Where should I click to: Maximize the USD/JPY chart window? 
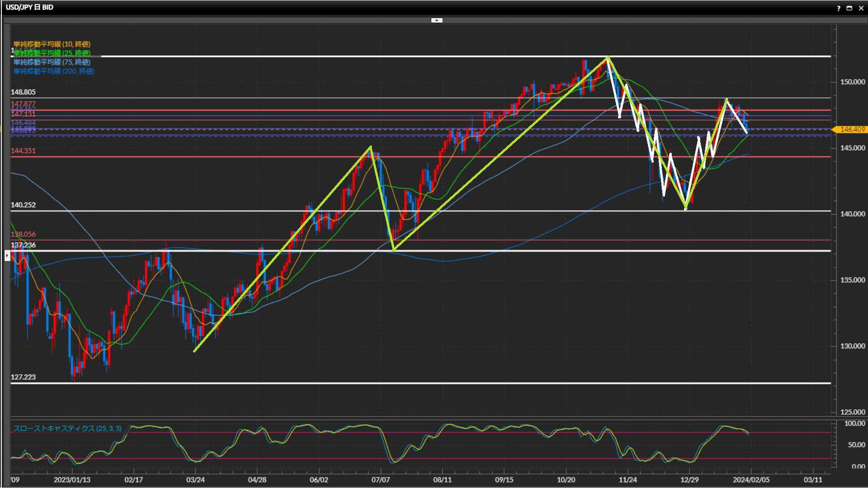click(849, 8)
